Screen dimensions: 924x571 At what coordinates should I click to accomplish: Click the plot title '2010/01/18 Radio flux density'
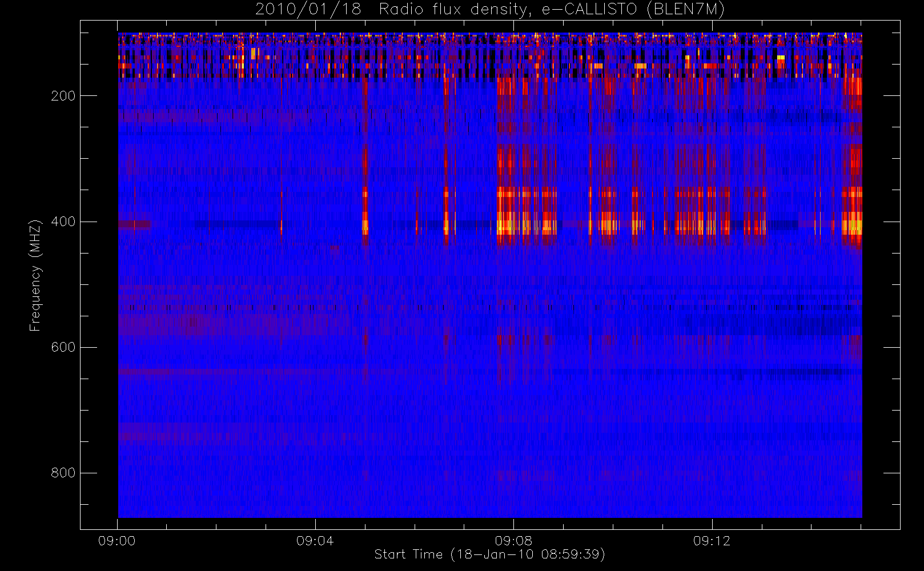coord(490,10)
